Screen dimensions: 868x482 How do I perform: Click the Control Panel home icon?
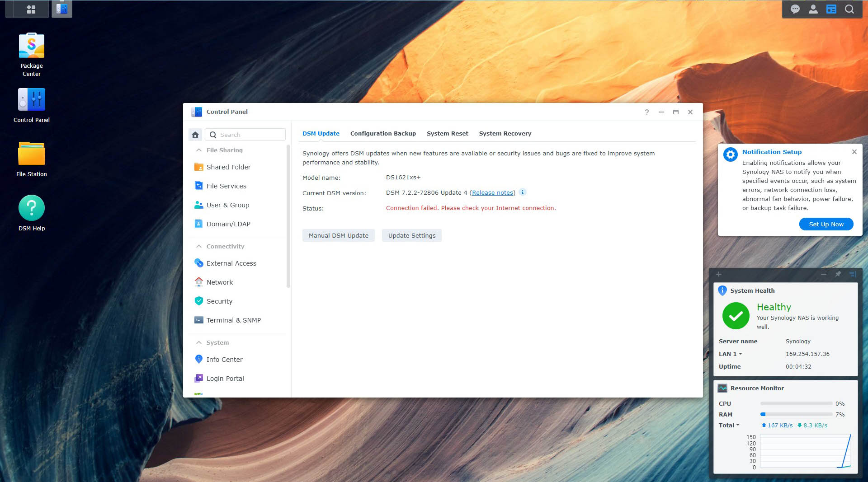[195, 135]
